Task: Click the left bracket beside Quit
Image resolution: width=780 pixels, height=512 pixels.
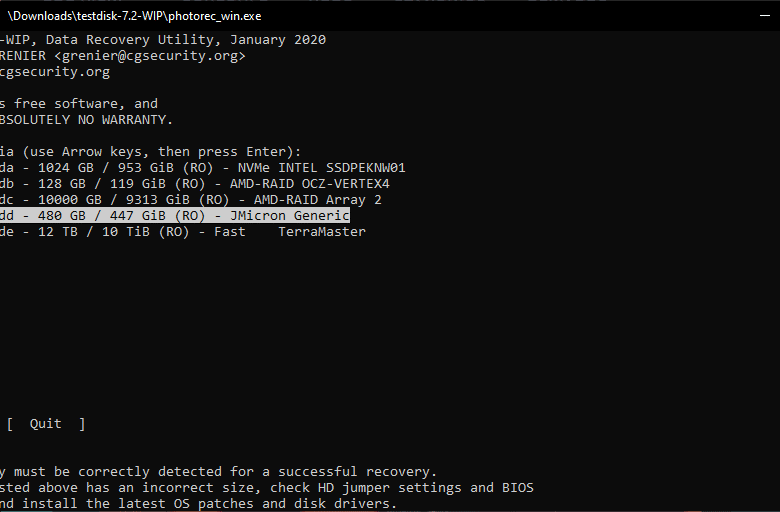Action: point(10,424)
